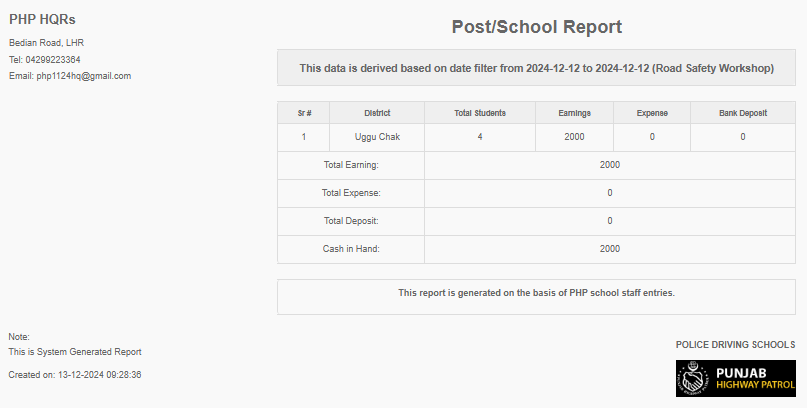This screenshot has height=408, width=807.
Task: Click the Total Students column header
Action: (x=480, y=113)
